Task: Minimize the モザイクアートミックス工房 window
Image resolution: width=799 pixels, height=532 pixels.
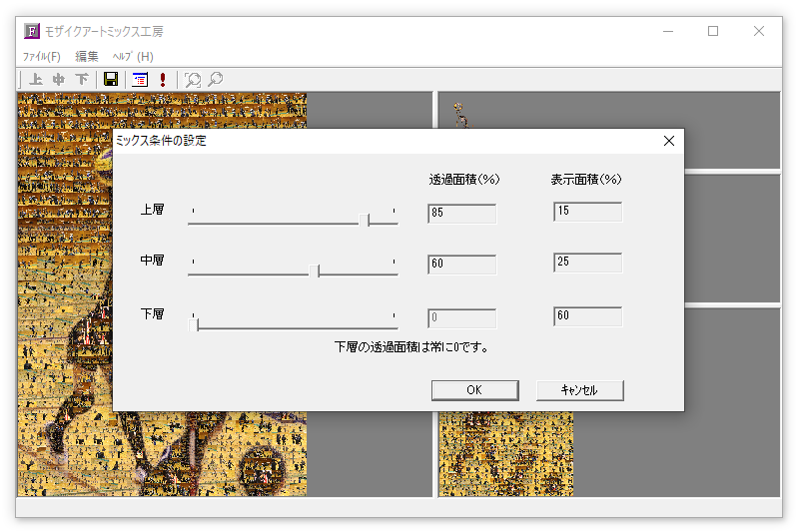Action: pos(668,31)
